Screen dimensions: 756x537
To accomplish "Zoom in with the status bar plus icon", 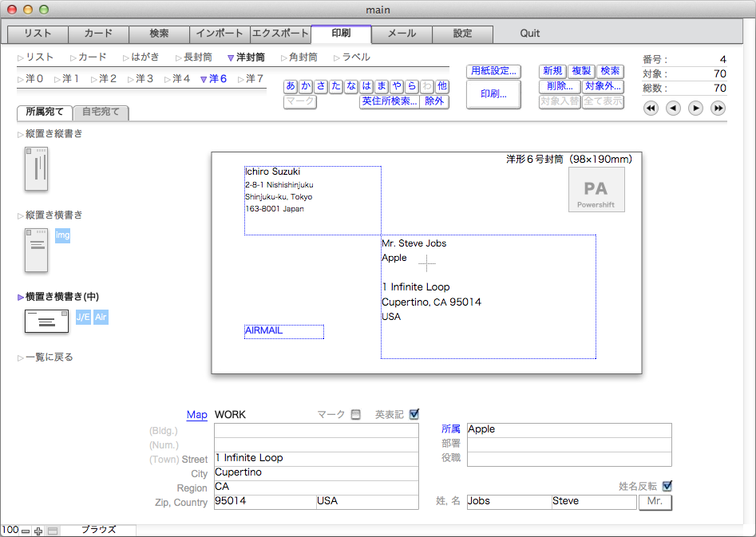I will click(38, 531).
